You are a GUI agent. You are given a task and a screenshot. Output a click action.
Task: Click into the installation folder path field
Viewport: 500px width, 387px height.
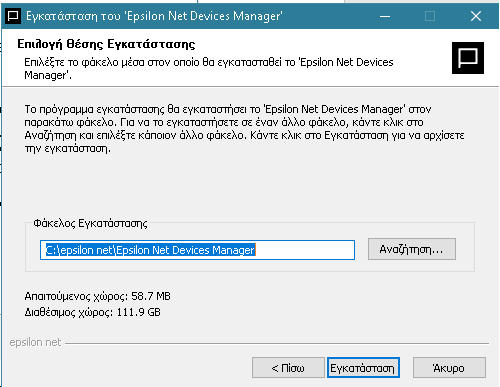point(197,250)
